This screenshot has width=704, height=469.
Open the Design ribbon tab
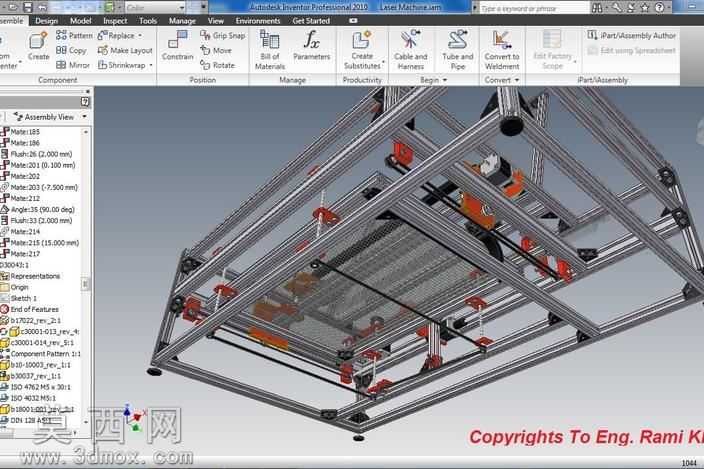(46, 21)
